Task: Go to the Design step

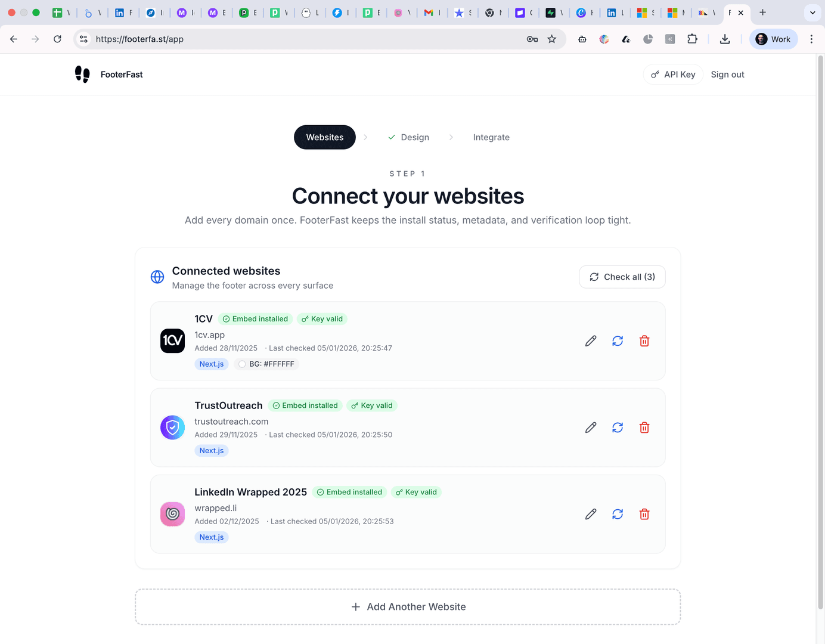Action: (409, 137)
